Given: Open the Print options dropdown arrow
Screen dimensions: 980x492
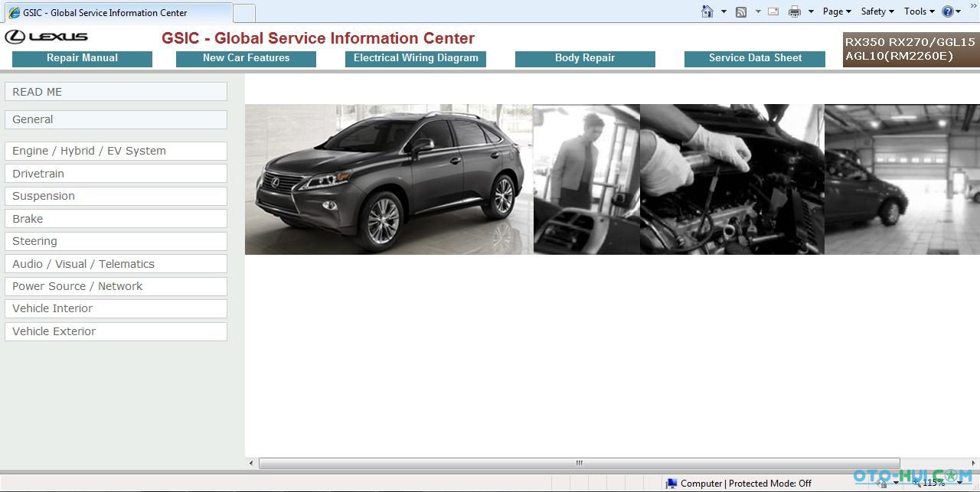Looking at the screenshot, I should (x=811, y=11).
